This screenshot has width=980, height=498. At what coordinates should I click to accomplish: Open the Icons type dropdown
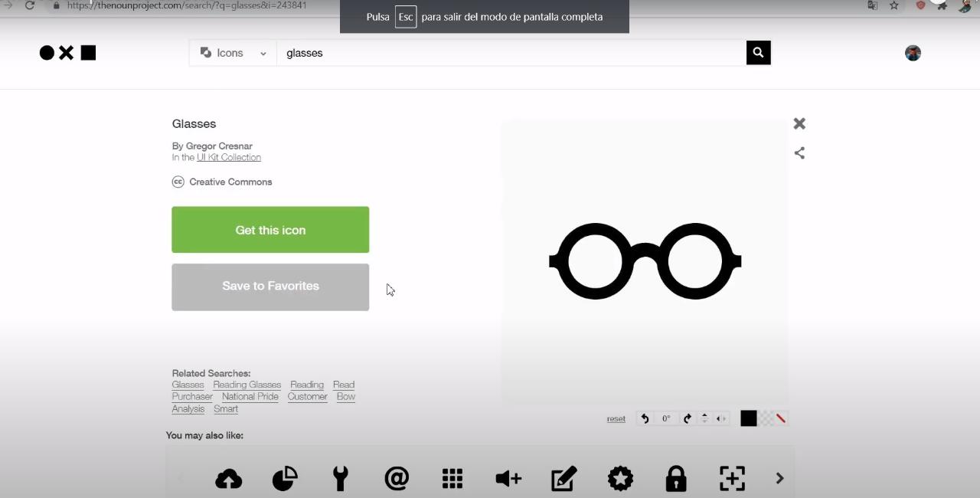233,53
